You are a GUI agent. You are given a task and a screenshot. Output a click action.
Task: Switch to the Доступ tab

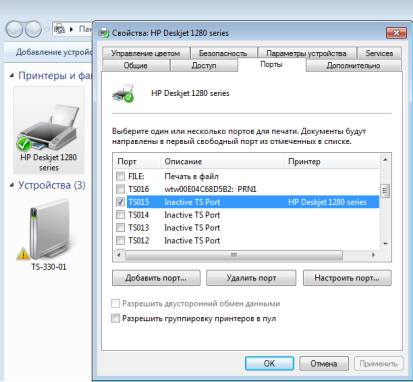point(204,65)
